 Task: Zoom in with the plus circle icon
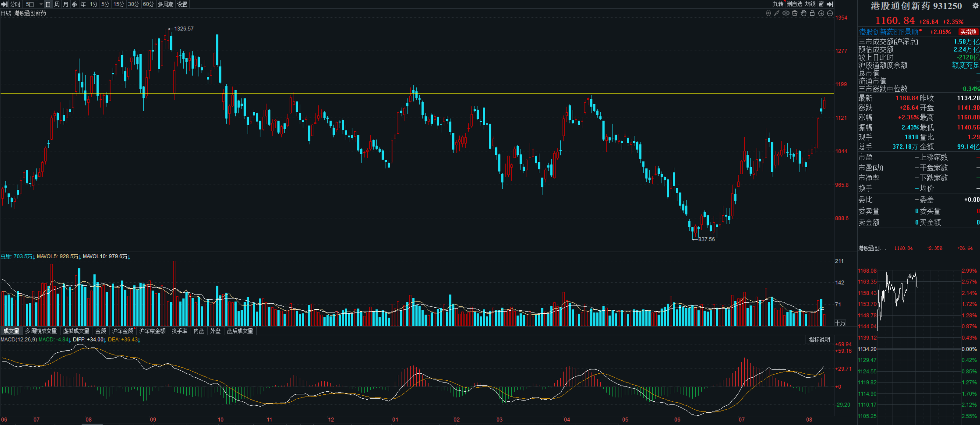pyautogui.click(x=821, y=13)
